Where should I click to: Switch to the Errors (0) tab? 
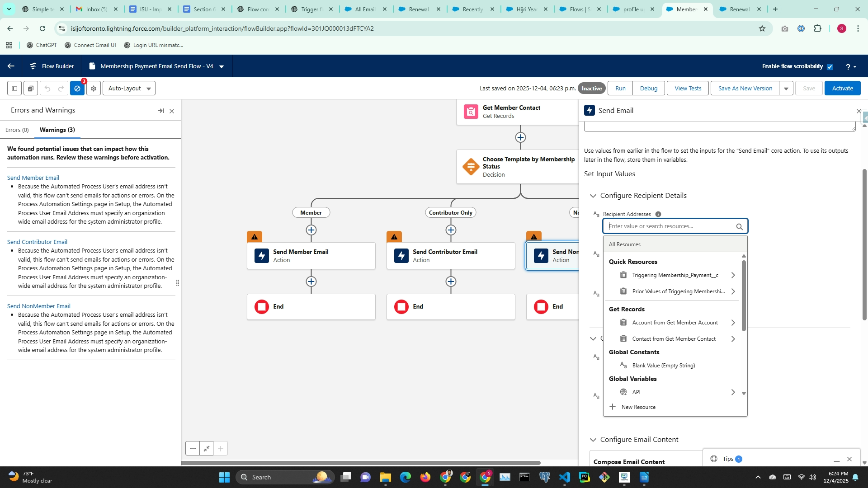click(17, 130)
